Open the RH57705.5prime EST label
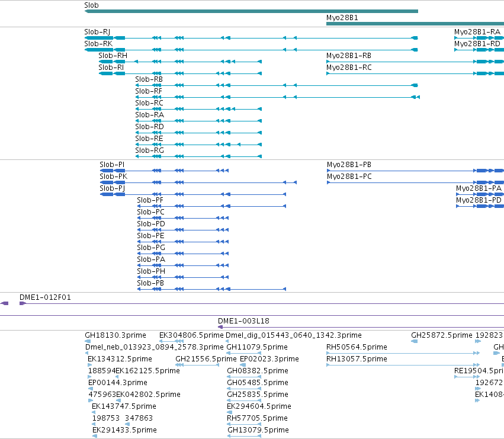Image resolution: width=504 pixels, height=439 pixels. click(257, 419)
